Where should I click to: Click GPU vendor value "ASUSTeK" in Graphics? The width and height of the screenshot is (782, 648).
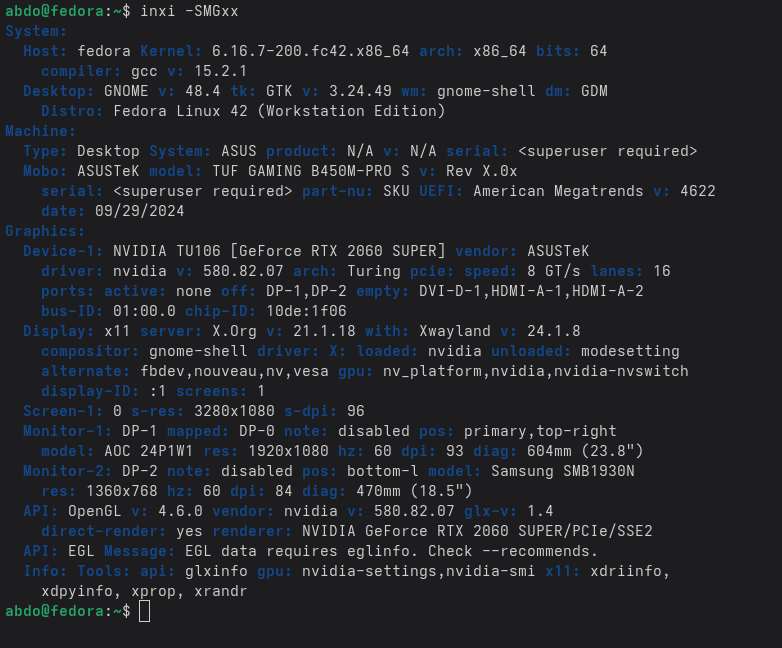558,251
